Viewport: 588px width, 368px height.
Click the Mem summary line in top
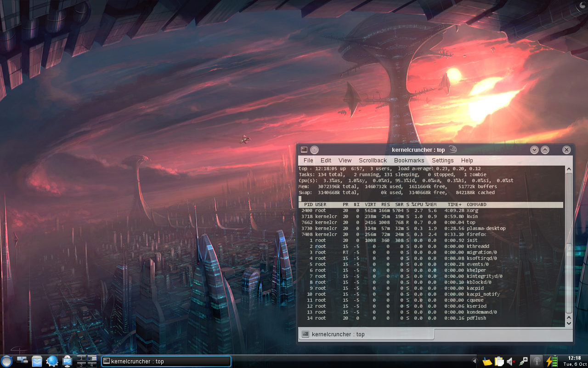click(x=398, y=187)
